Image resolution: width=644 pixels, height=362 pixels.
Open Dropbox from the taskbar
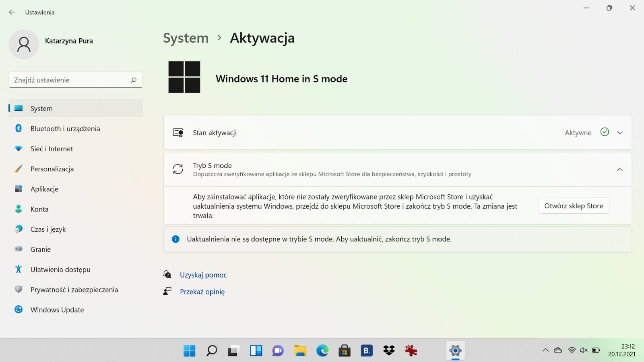coord(389,351)
